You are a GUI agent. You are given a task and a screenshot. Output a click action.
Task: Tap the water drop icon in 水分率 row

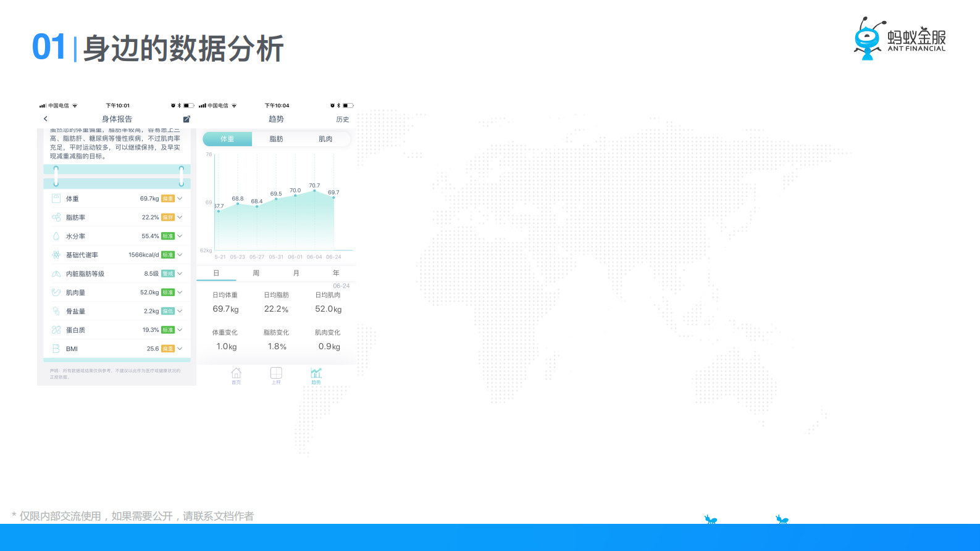point(56,236)
